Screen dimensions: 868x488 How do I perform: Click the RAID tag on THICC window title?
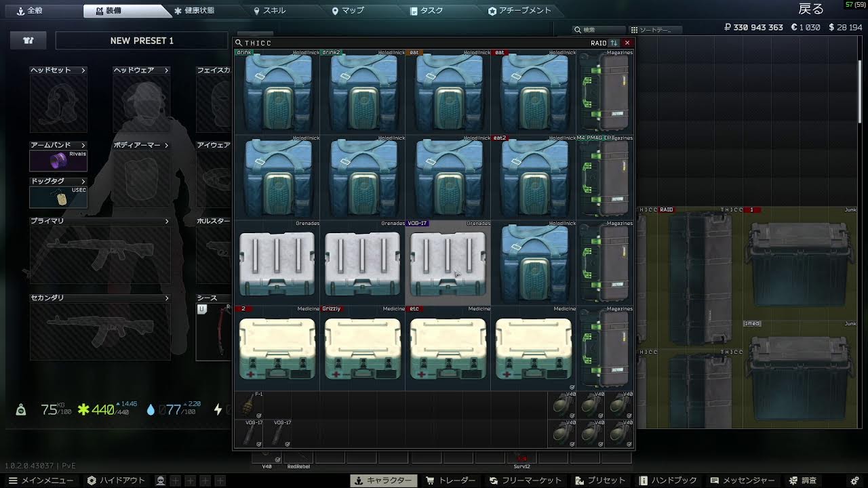pos(599,43)
